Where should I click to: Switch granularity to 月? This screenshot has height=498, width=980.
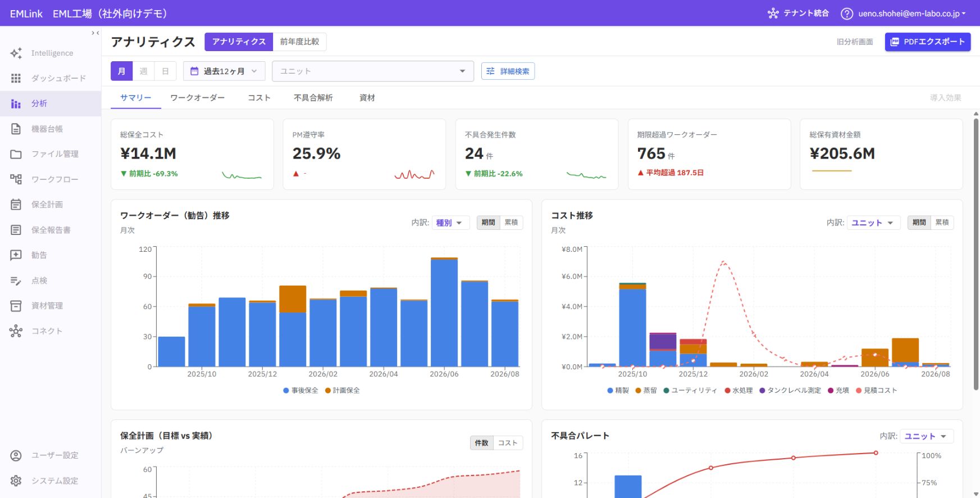click(122, 71)
